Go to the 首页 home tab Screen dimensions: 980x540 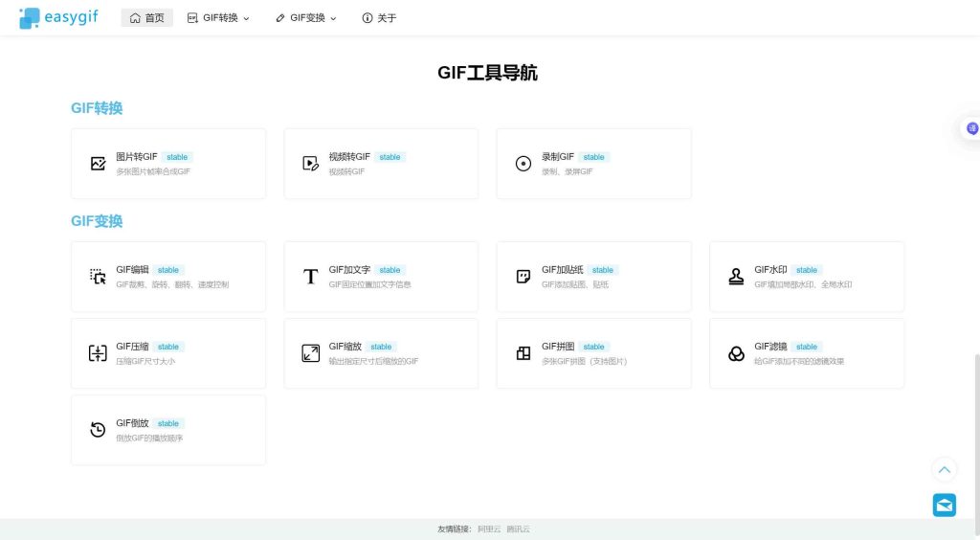146,18
